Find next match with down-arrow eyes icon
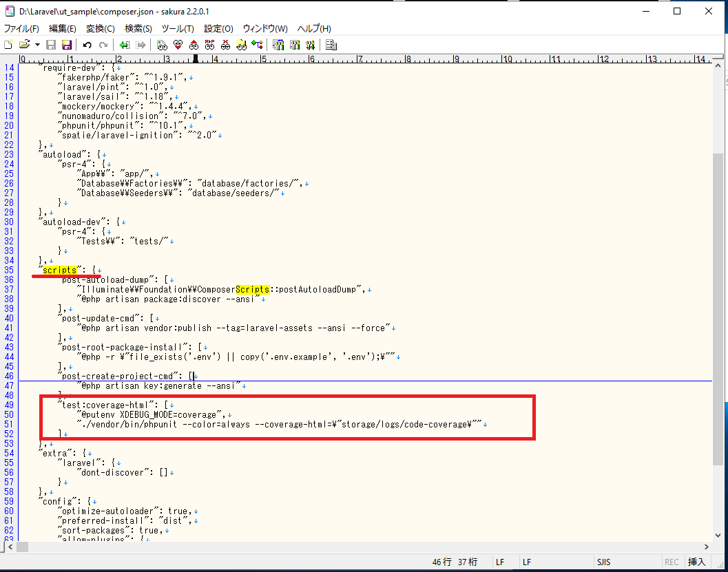Image resolution: width=728 pixels, height=572 pixels. pos(178,45)
